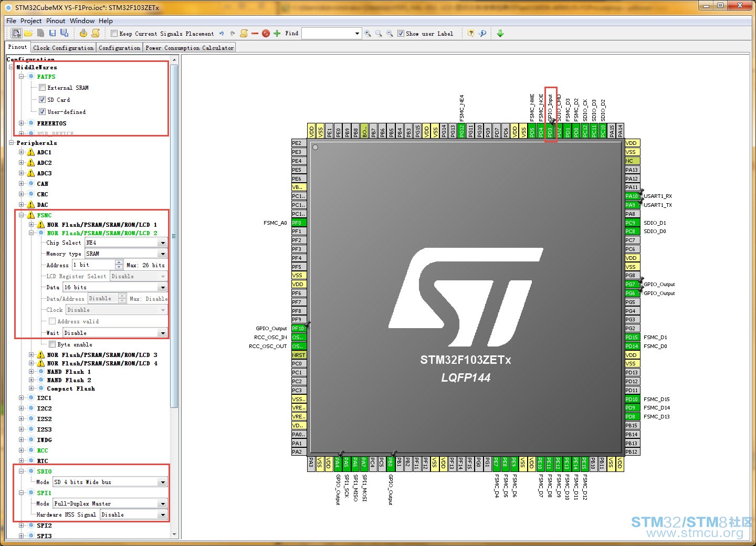This screenshot has height=546, width=756.
Task: Click the third magnifier zoom icon
Action: (x=390, y=34)
